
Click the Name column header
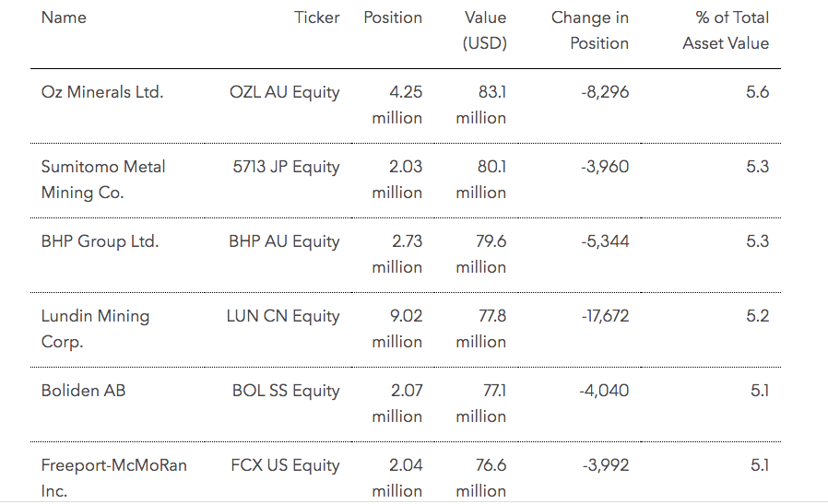point(63,18)
